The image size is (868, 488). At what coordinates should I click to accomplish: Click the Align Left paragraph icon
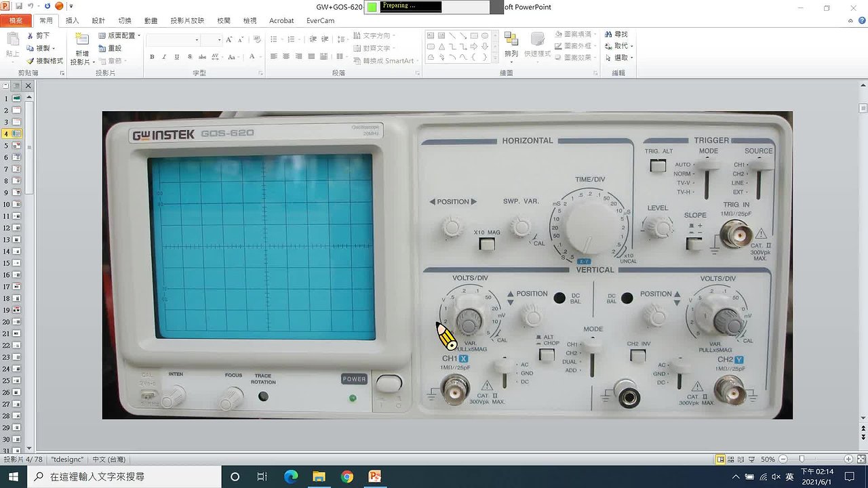[275, 57]
